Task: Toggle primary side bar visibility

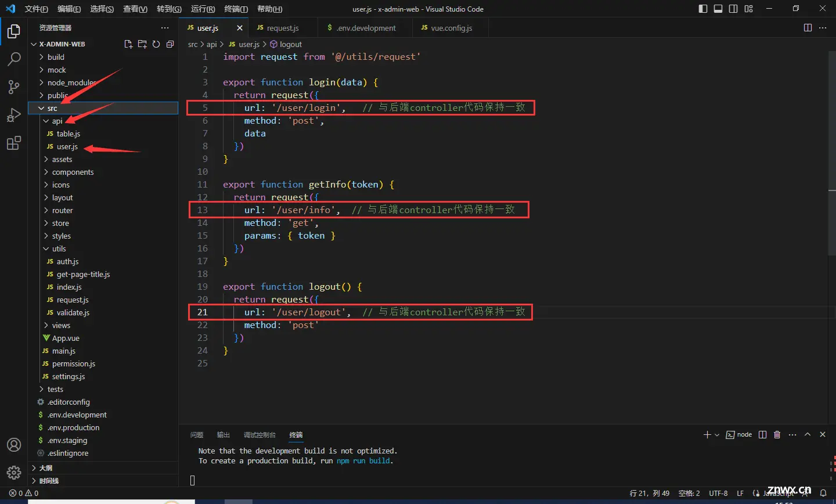Action: [703, 9]
